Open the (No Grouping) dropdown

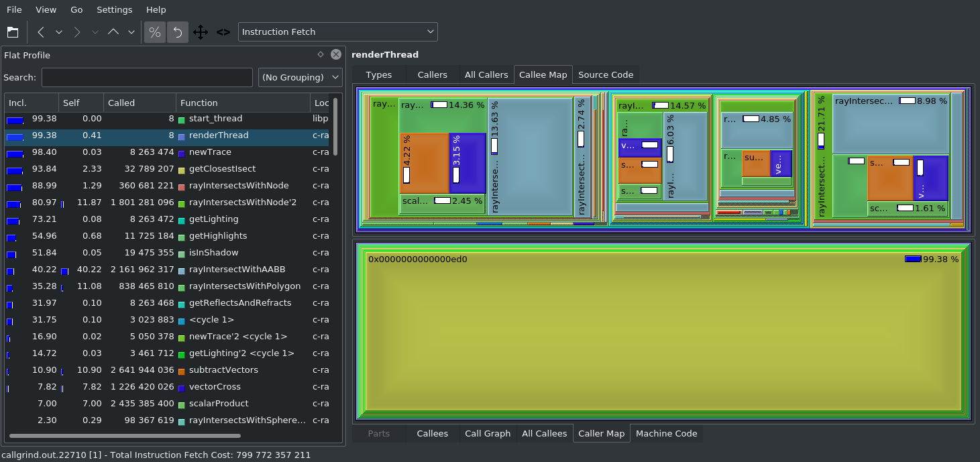coord(301,77)
